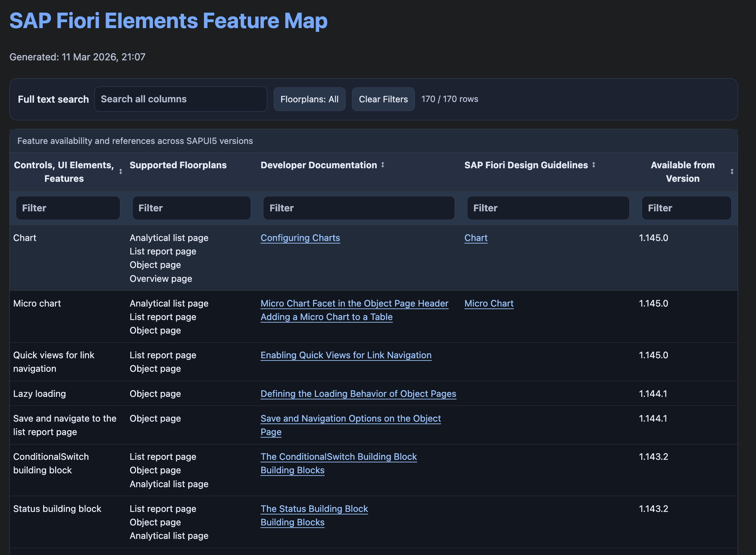Sort the Controls, UI Elements, Features column

point(121,172)
